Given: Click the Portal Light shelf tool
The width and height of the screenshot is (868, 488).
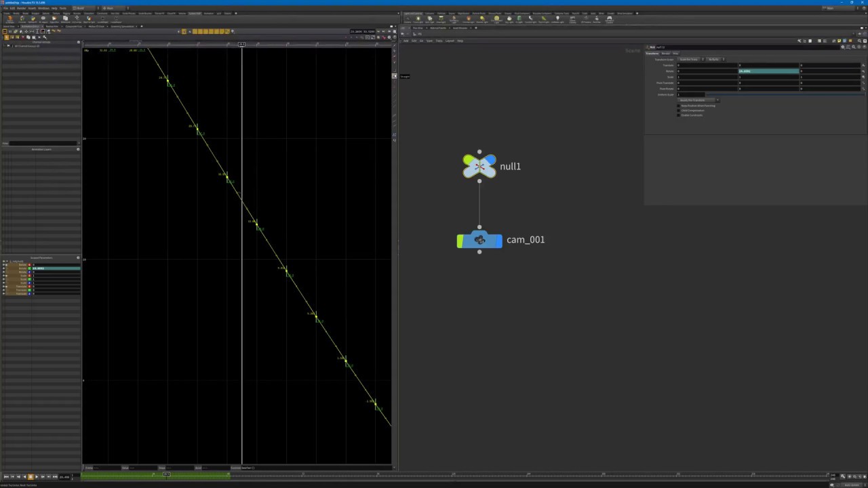Looking at the screenshot, I should [x=543, y=19].
